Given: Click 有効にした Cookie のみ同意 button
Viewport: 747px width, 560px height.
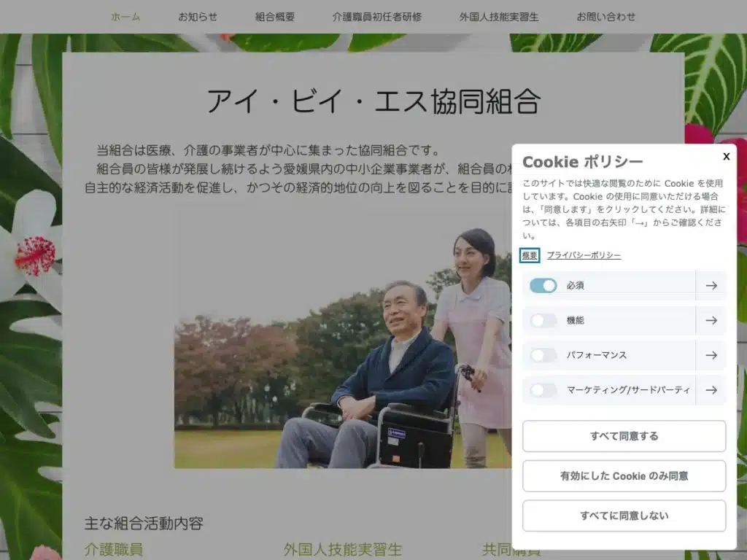Looking at the screenshot, I should coord(624,475).
